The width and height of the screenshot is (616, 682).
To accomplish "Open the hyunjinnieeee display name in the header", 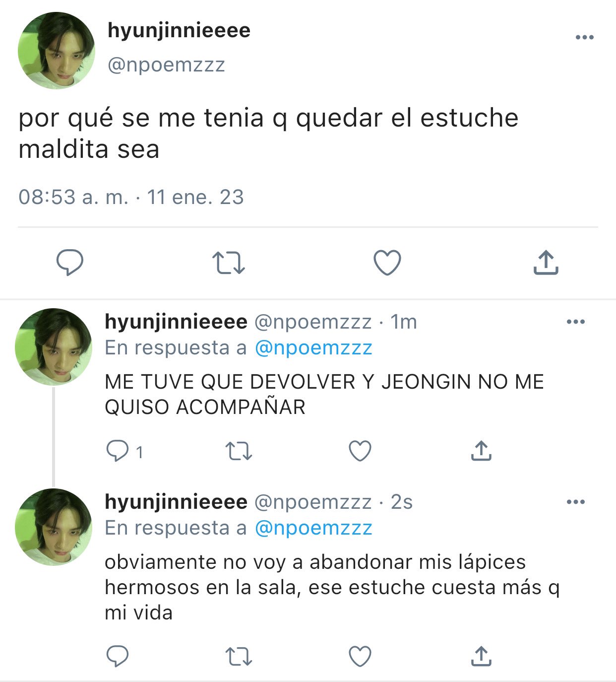I will tap(179, 30).
